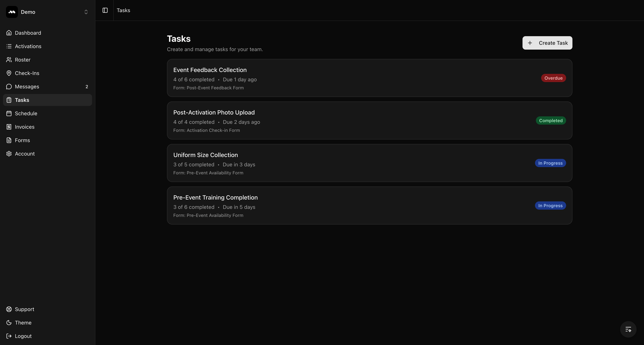Click the Account gear icon
The image size is (644, 345).
9,154
